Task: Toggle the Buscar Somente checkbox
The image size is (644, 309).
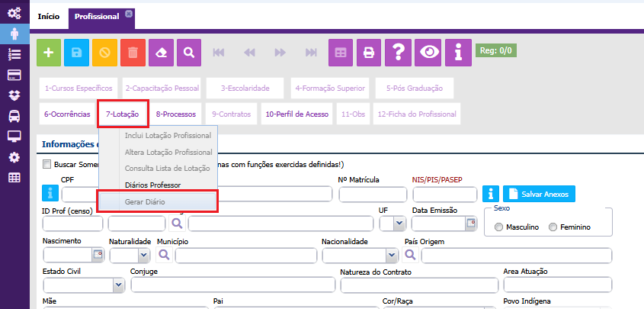Action: [47, 164]
